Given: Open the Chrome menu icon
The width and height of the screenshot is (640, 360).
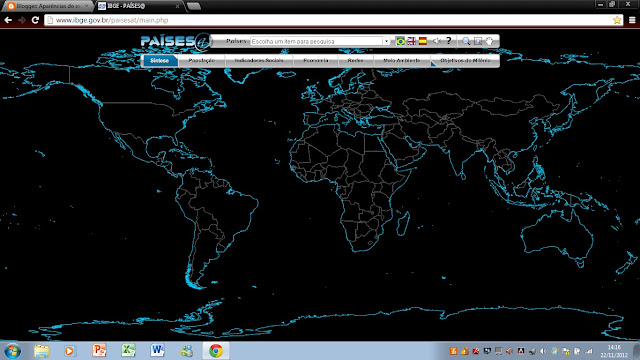Looking at the screenshot, I should [632, 20].
